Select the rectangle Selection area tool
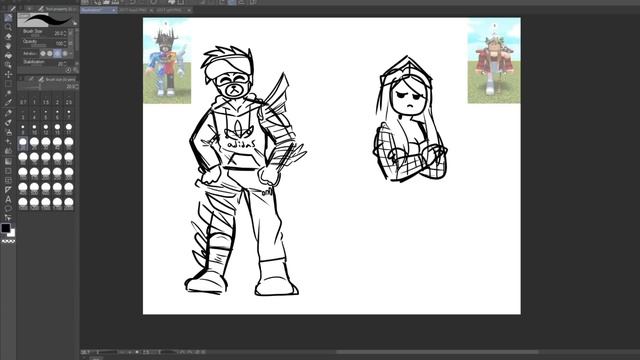The width and height of the screenshot is (640, 360). [8, 84]
